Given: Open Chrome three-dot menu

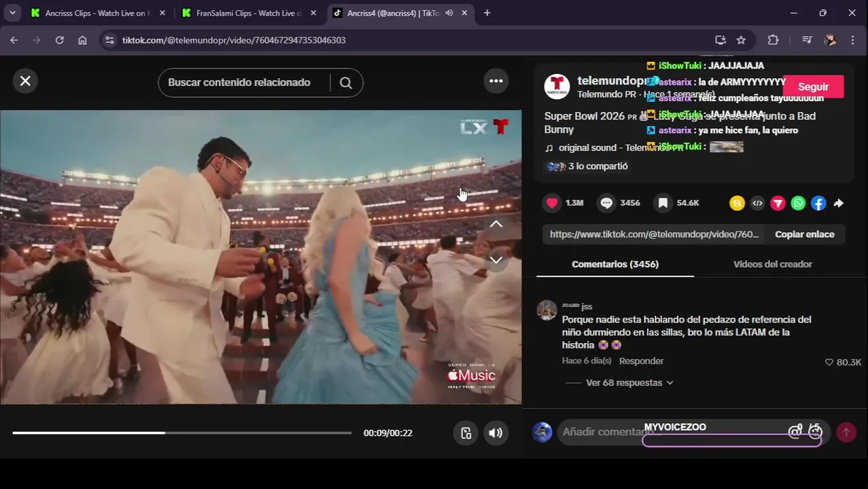Looking at the screenshot, I should pyautogui.click(x=852, y=40).
